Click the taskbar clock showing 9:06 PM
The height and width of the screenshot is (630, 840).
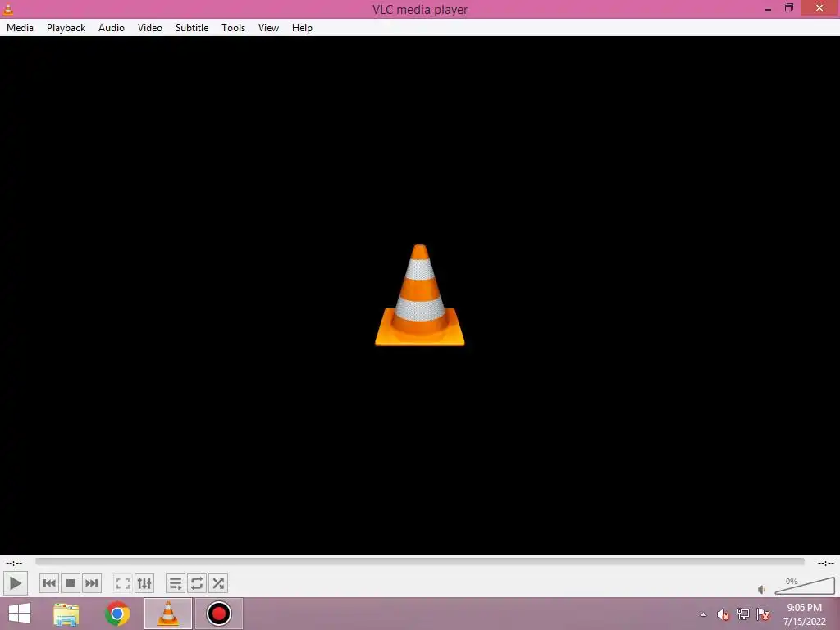pyautogui.click(x=804, y=614)
